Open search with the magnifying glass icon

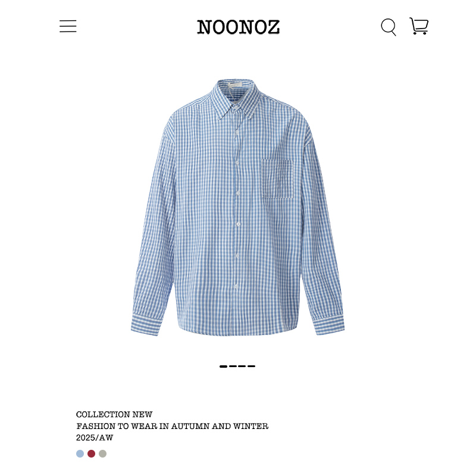pyautogui.click(x=389, y=27)
